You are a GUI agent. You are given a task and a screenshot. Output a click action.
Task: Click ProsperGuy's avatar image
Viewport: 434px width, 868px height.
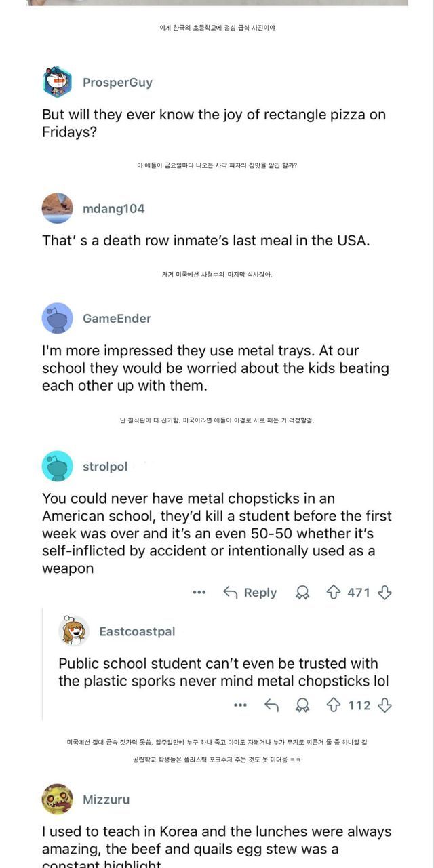pos(58,83)
